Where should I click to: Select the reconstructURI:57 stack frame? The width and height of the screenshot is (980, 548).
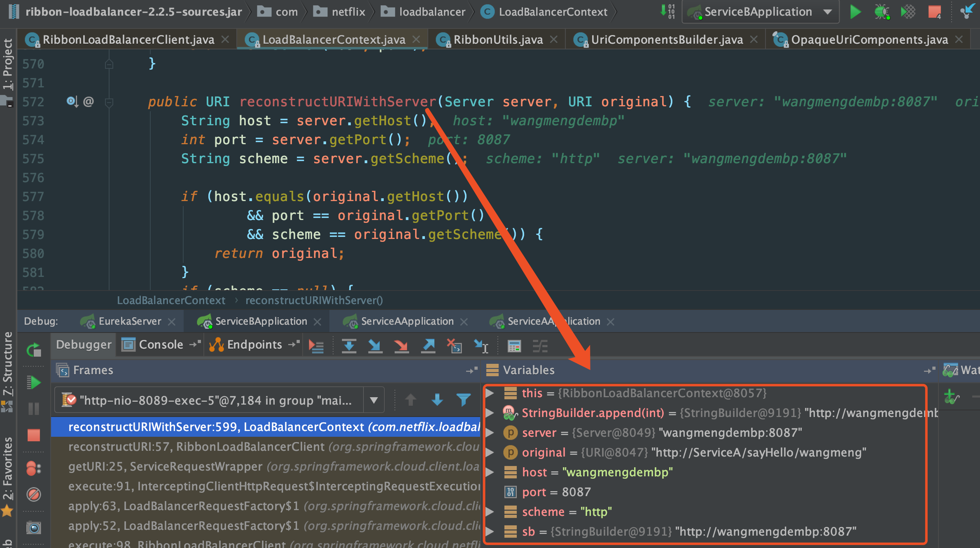(266, 447)
